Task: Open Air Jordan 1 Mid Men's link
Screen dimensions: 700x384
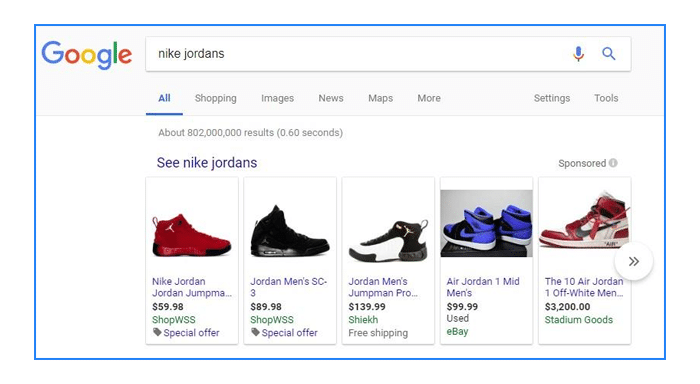Action: pos(483,287)
